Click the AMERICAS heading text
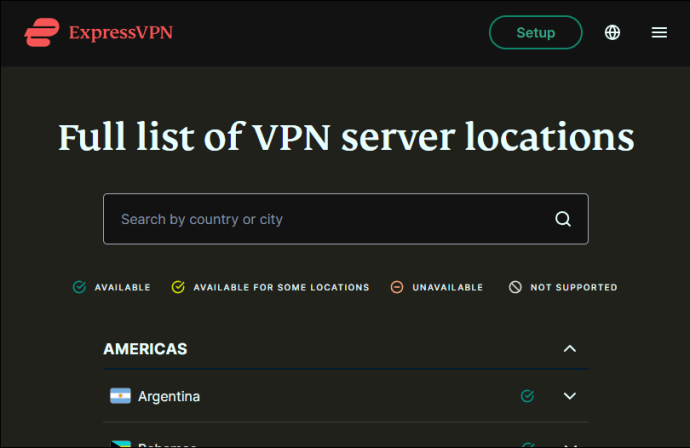 coord(145,349)
